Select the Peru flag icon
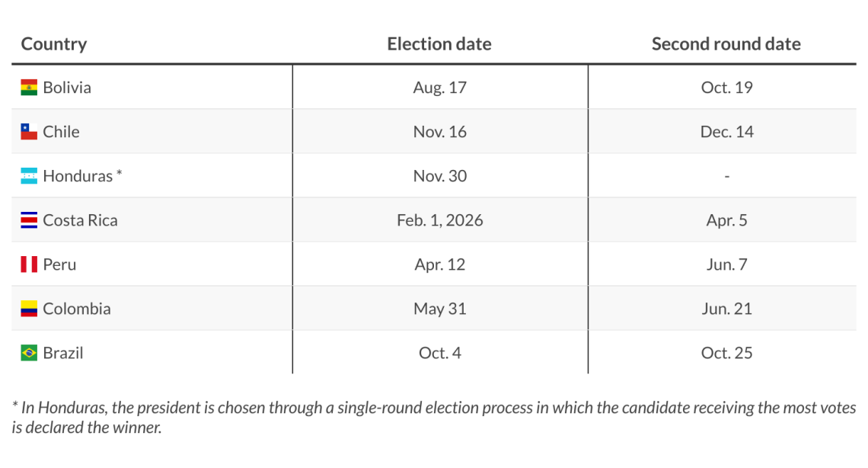868x468 pixels. [29, 264]
